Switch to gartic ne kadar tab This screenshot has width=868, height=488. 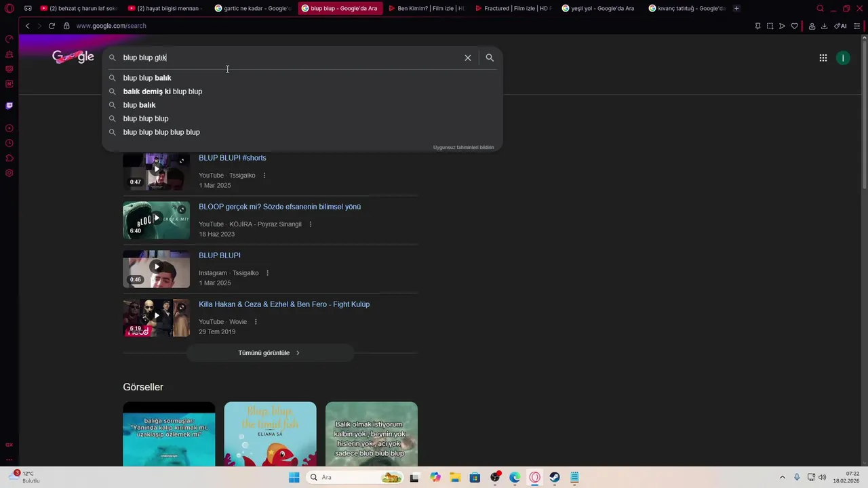[x=252, y=8]
